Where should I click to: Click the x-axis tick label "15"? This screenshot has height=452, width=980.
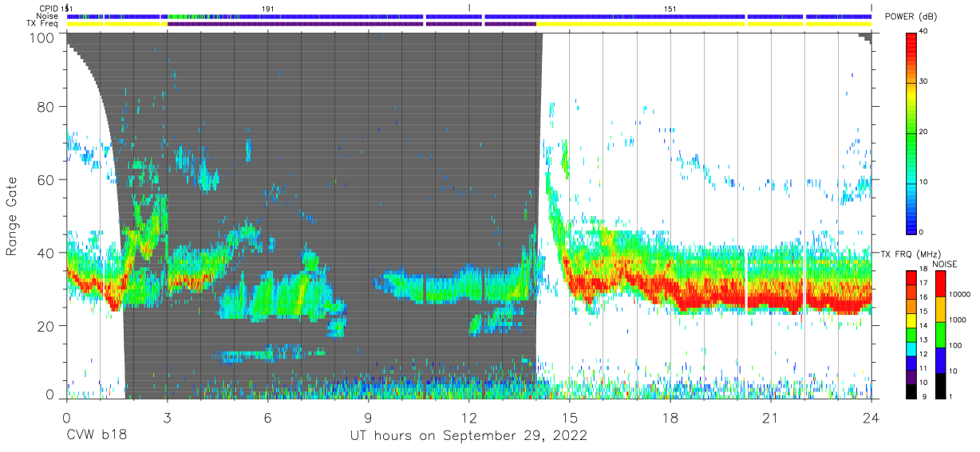569,417
